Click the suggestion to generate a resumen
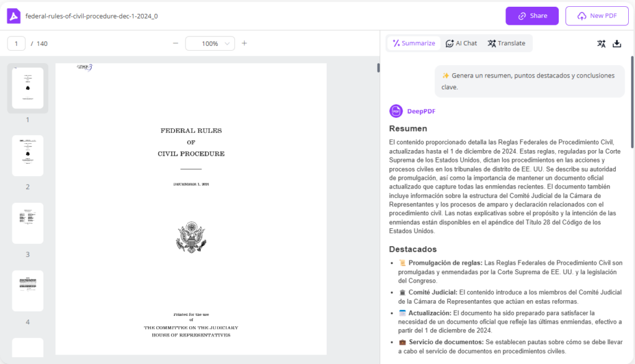This screenshot has width=635, height=364. 529,81
